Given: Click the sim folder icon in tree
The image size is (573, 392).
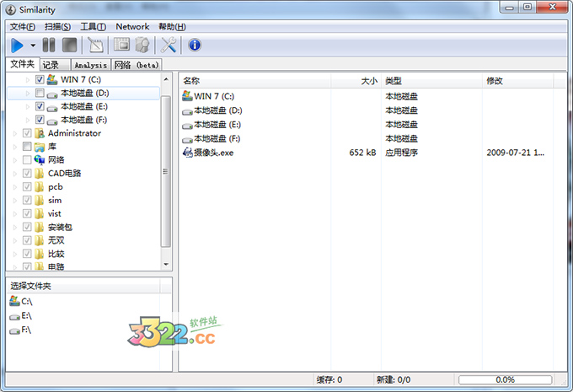Looking at the screenshot, I should [x=40, y=200].
